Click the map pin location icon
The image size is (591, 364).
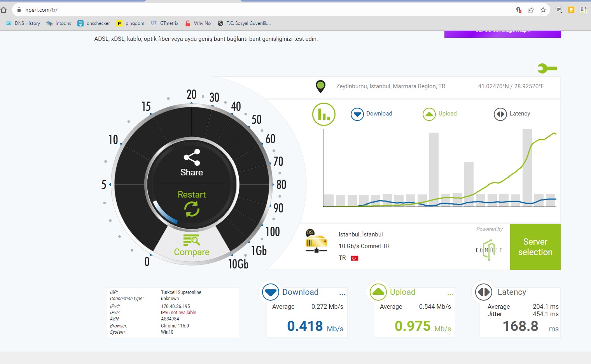320,86
